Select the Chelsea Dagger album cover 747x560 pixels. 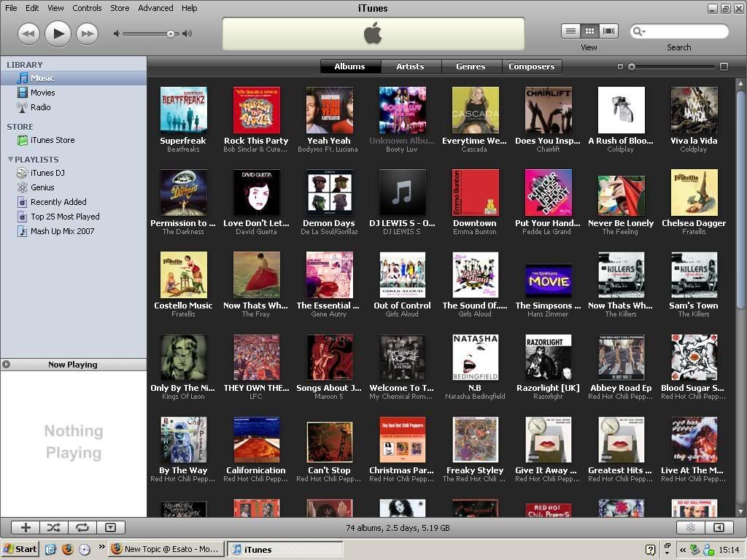[694, 192]
